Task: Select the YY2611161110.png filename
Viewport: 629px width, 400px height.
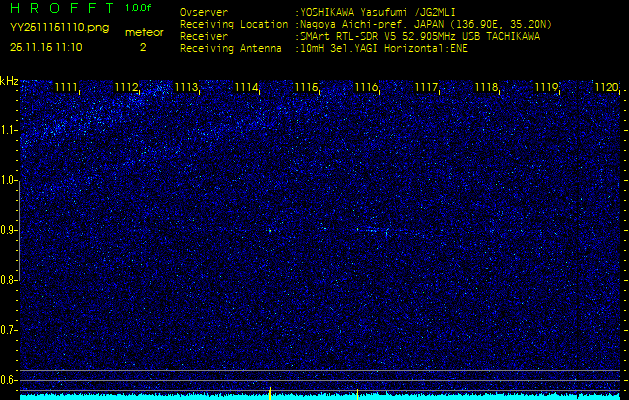Action: 52,28
